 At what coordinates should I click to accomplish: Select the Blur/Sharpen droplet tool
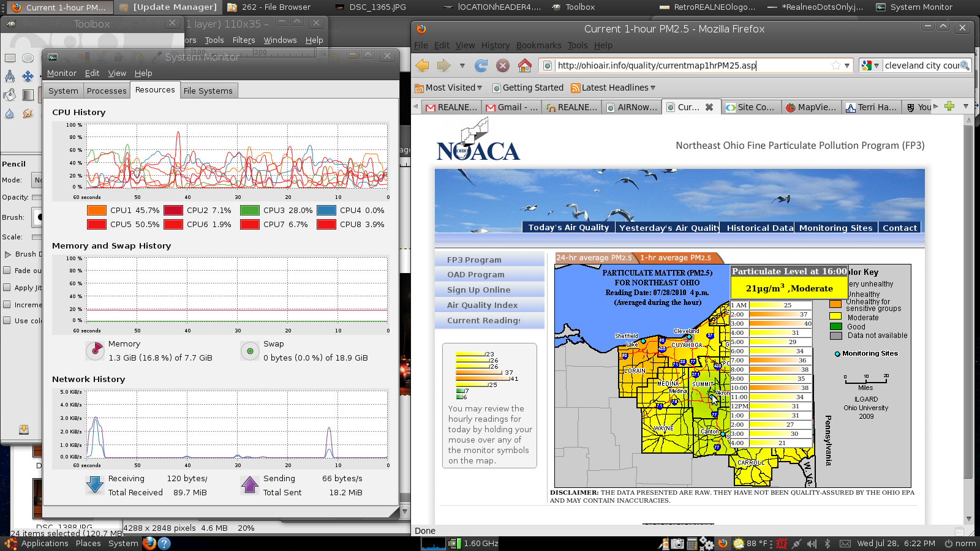(x=10, y=113)
